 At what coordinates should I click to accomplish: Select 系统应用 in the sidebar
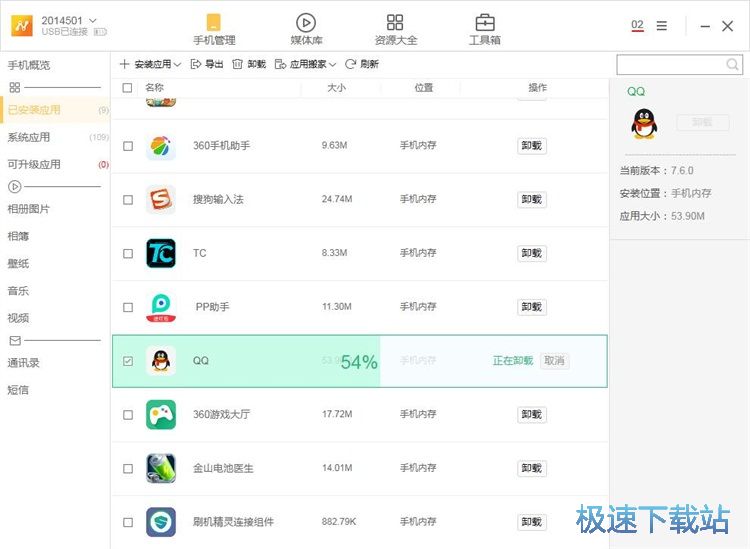click(x=29, y=137)
